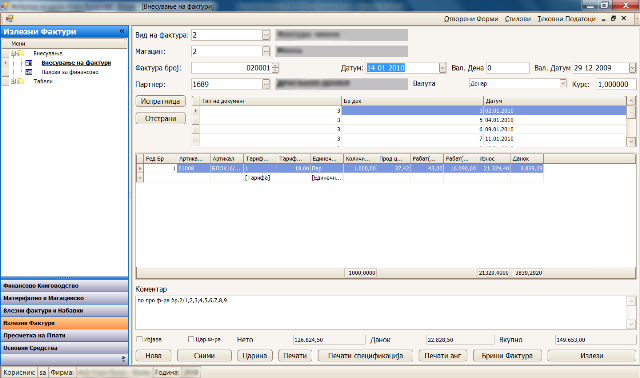Screen dimensions: 640x378
Task: Click the Печати спецификација button
Action: [x=365, y=356]
